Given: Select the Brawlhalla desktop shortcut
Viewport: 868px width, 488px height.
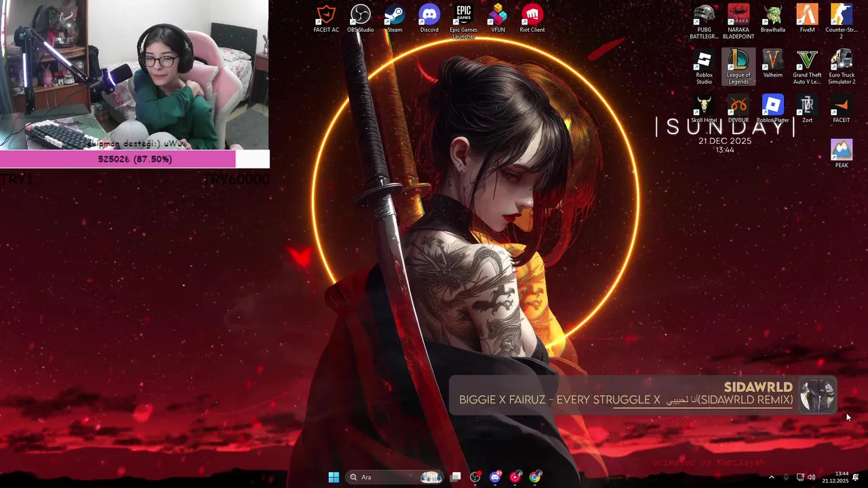Looking at the screenshot, I should (773, 18).
